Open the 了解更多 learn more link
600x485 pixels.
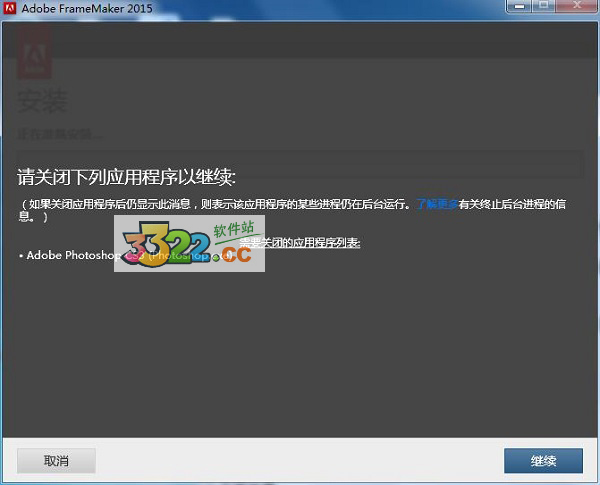pos(437,204)
